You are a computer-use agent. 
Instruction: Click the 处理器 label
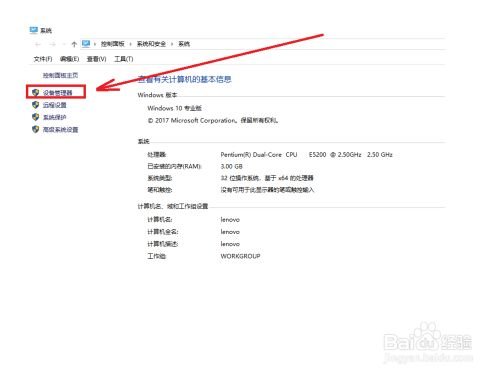157,155
